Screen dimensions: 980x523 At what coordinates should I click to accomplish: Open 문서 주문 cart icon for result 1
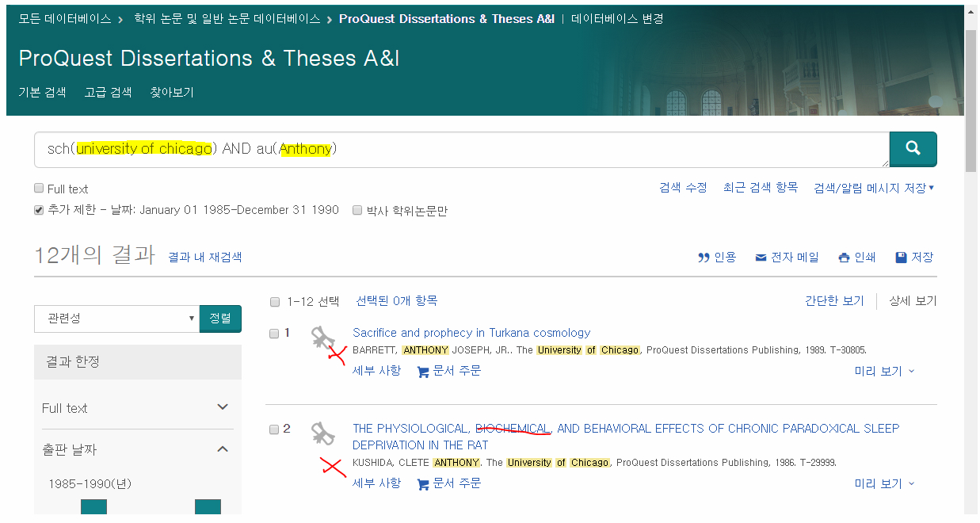pyautogui.click(x=423, y=370)
